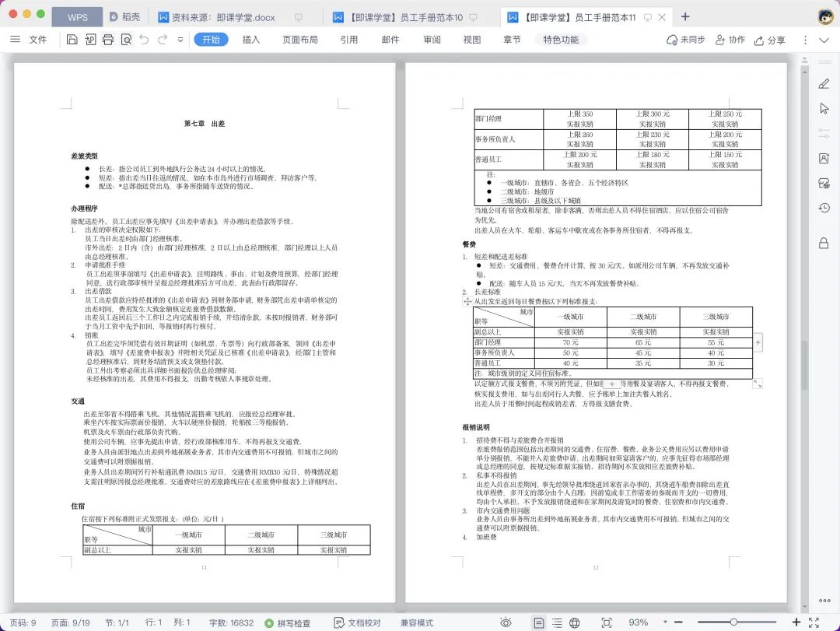Open the three-dot more options menu
The image size is (840, 631).
click(805, 40)
